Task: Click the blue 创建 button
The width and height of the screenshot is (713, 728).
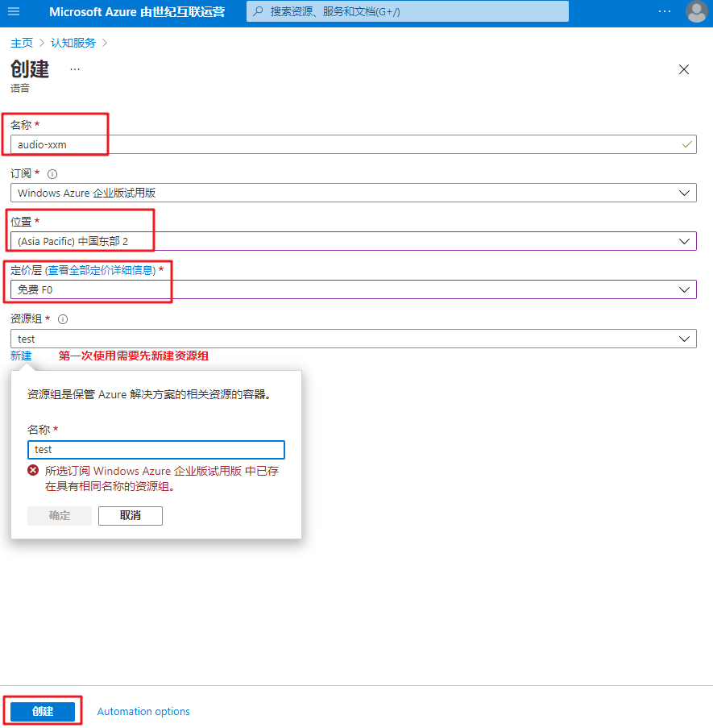Action: 43,711
